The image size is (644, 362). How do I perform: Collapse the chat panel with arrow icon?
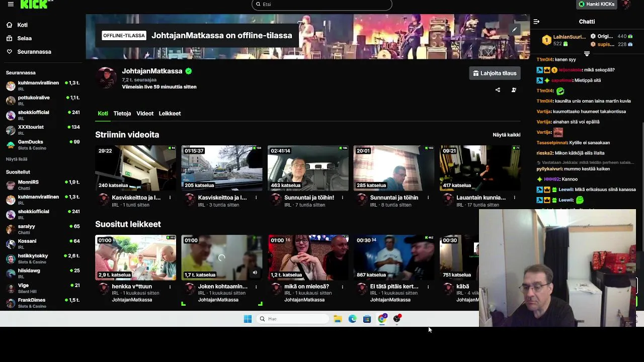536,22
